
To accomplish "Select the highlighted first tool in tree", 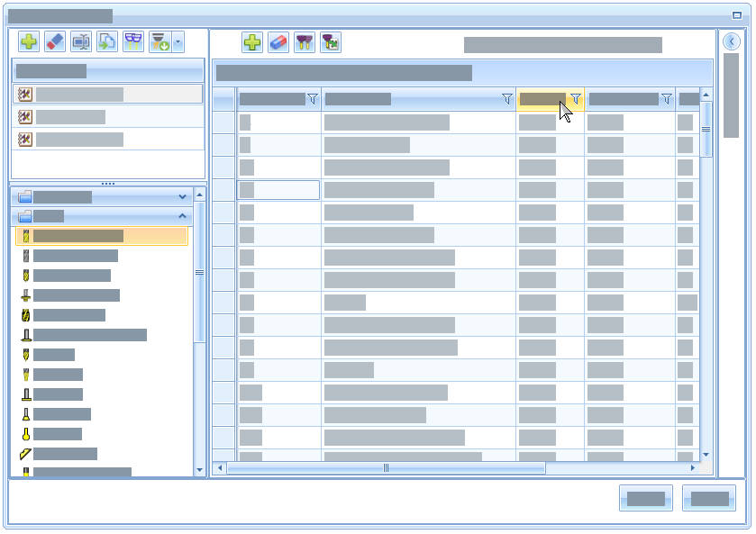I will pos(77,236).
